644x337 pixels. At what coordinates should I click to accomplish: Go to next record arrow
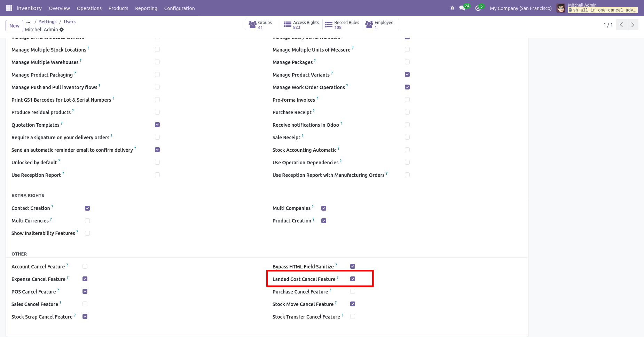(x=633, y=25)
